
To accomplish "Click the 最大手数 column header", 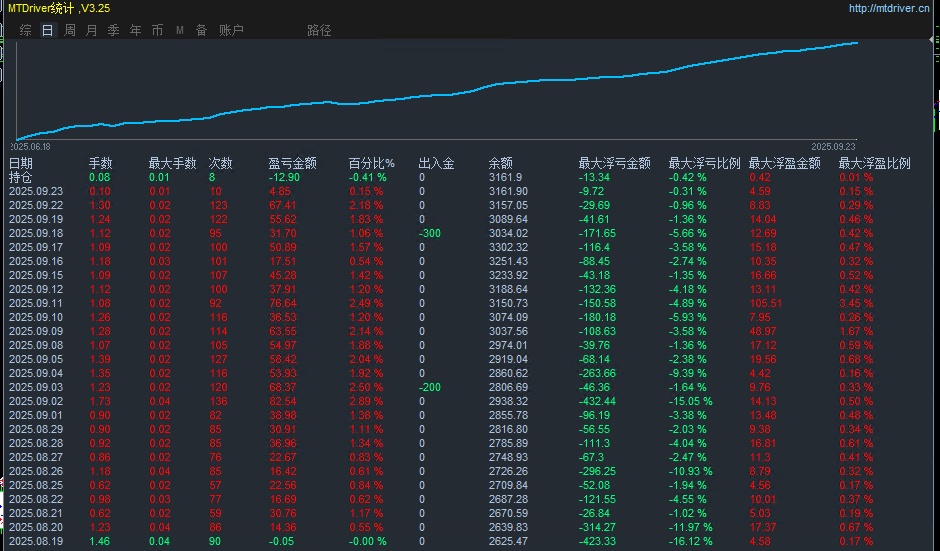I will tap(173, 163).
